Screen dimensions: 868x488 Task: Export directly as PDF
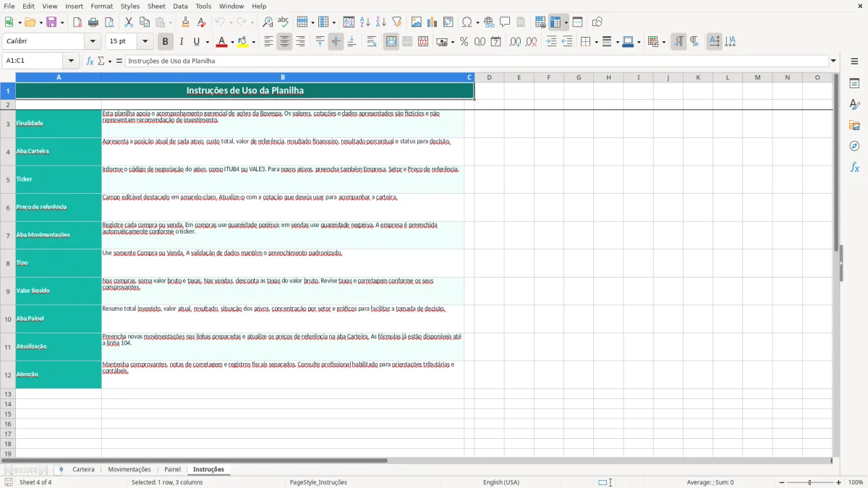[x=77, y=22]
